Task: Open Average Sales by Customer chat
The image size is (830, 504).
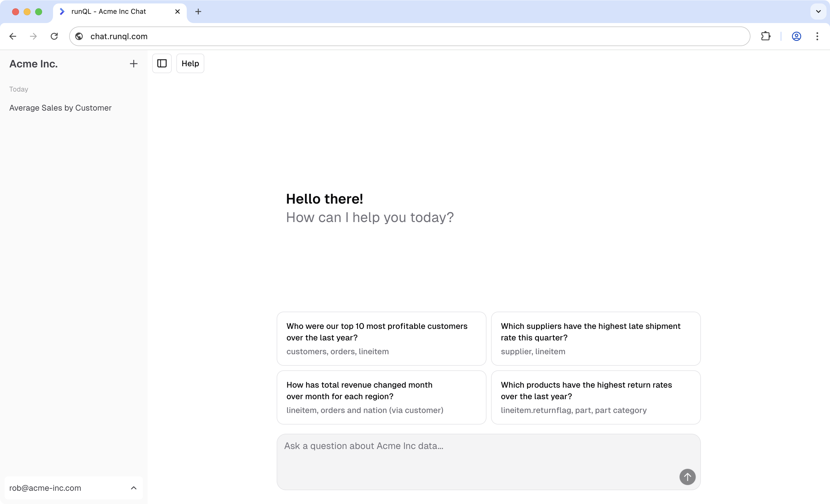Action: [x=60, y=108]
